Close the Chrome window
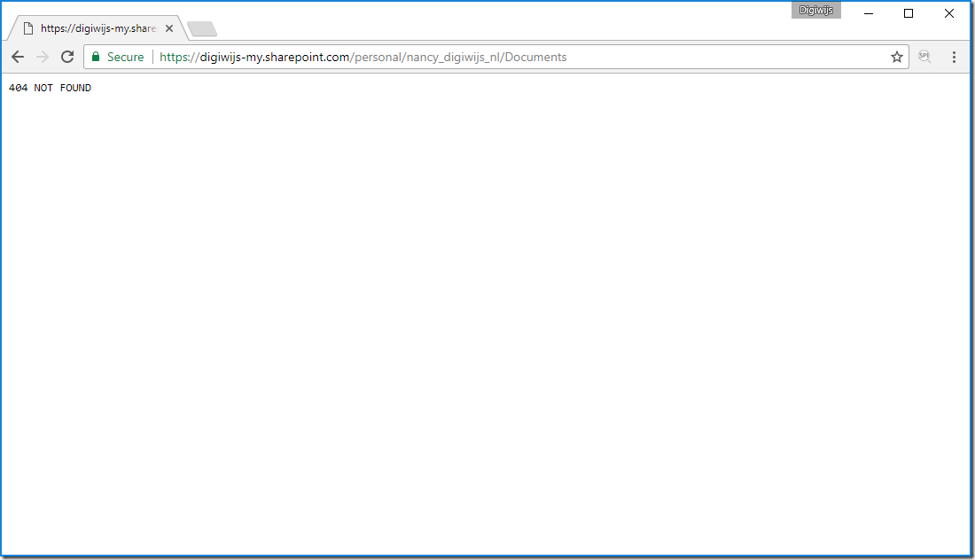This screenshot has height=560, width=975. (949, 13)
